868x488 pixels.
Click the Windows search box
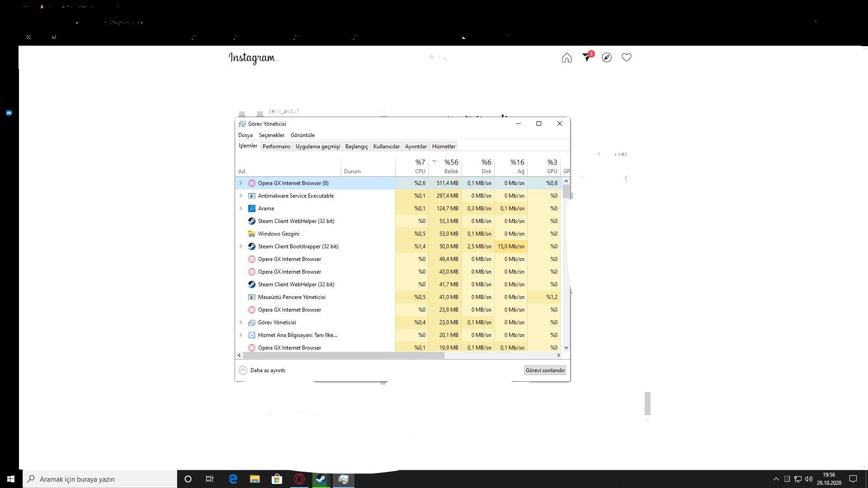tap(99, 479)
